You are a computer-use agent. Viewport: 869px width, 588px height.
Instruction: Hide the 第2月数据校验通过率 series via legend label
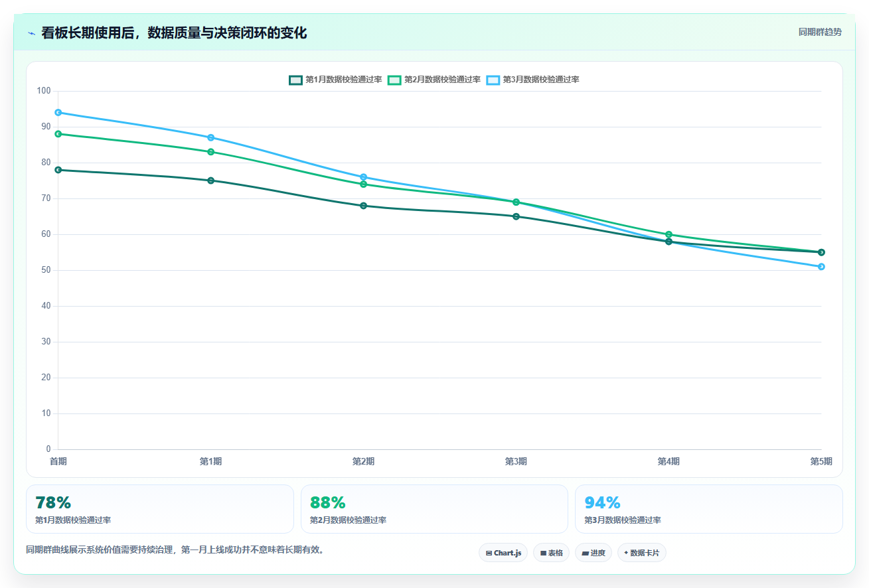[442, 80]
